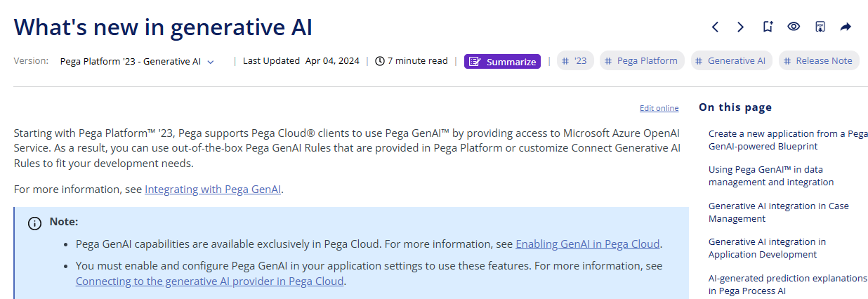Screen dimensions: 868x299
Task: Select the Pega Platform tag chip
Action: coord(642,61)
